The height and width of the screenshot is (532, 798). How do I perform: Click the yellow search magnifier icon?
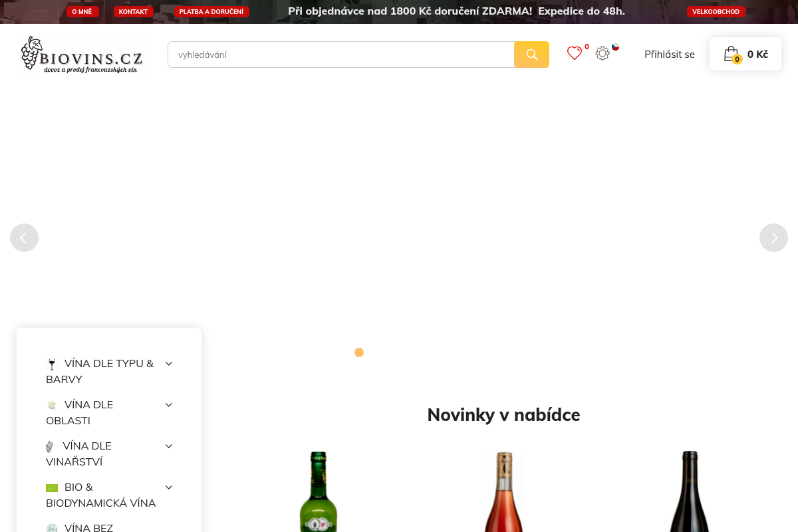point(531,54)
